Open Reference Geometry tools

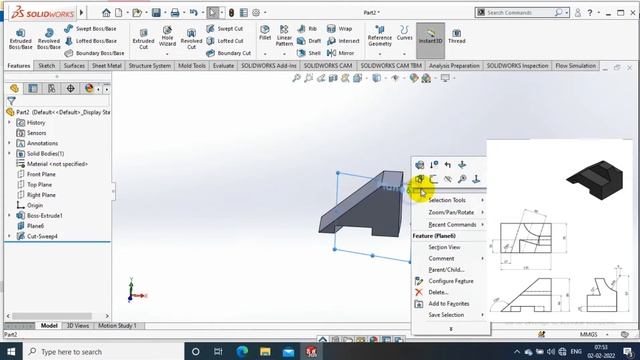[x=380, y=36]
